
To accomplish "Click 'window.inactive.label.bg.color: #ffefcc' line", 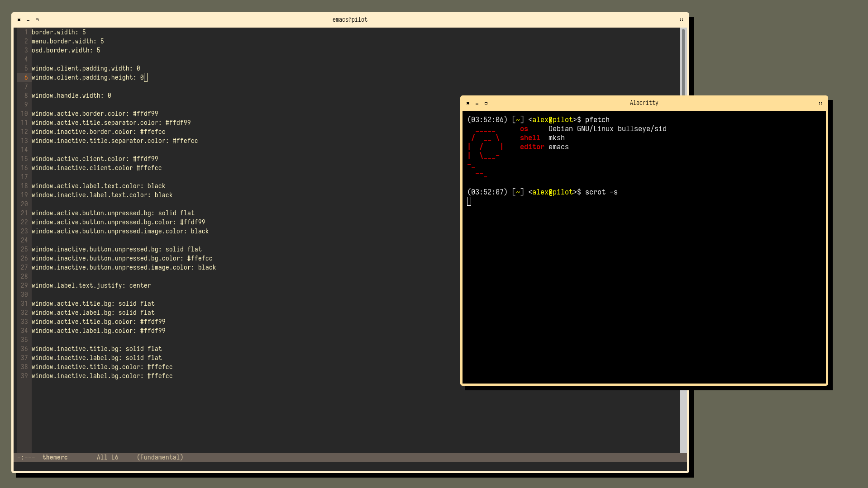I will coord(102,376).
